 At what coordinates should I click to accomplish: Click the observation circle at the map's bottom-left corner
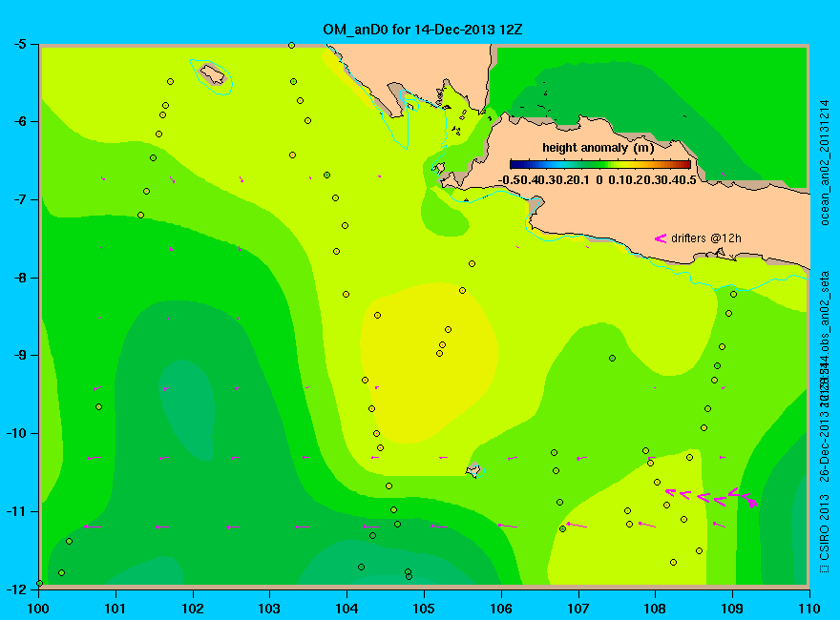(x=39, y=584)
